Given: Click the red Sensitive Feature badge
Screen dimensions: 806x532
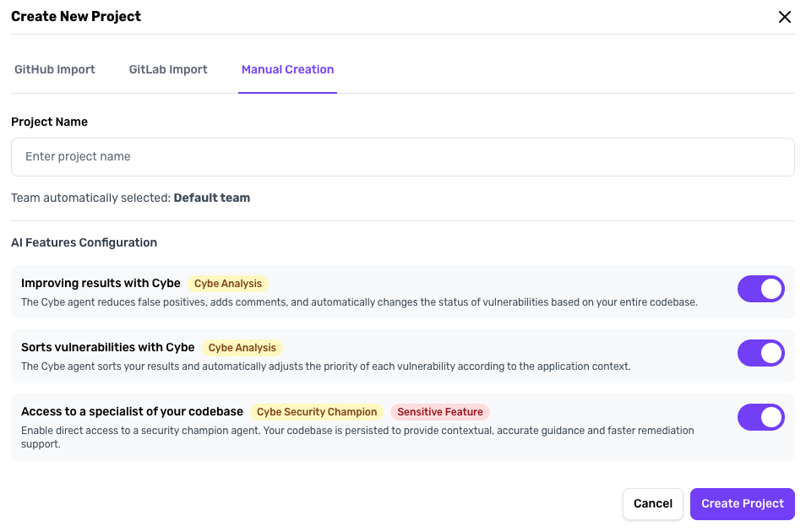Looking at the screenshot, I should [440, 412].
